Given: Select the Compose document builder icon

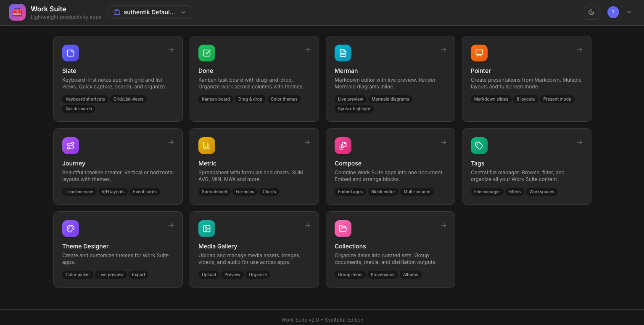Looking at the screenshot, I should click(343, 146).
